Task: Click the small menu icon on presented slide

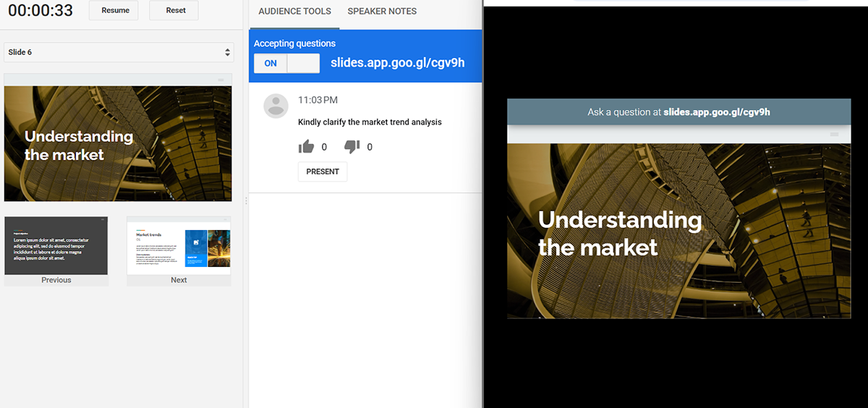Action: point(834,135)
